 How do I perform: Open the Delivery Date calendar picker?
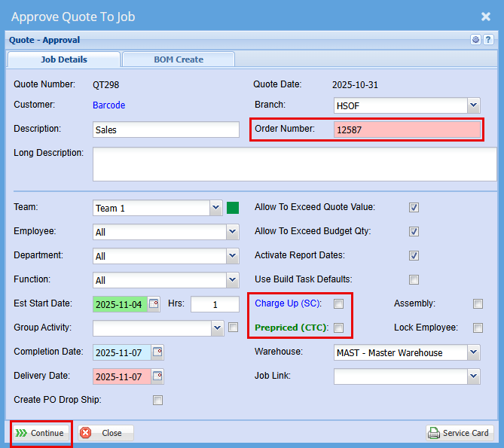(157, 376)
